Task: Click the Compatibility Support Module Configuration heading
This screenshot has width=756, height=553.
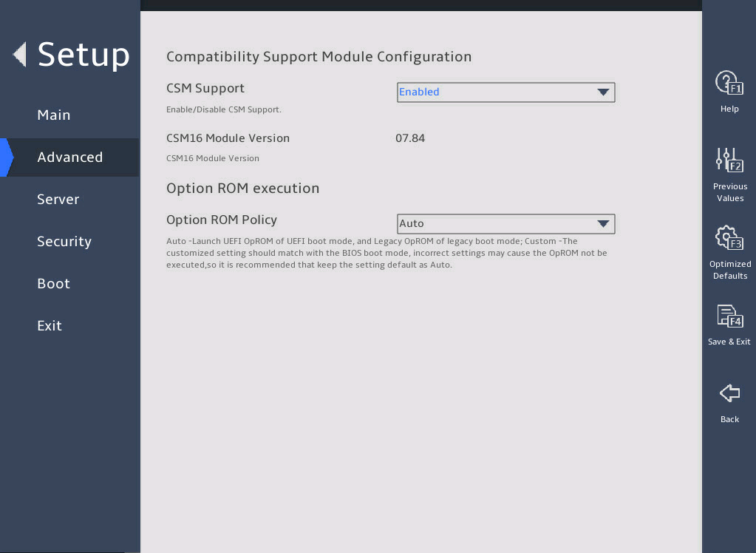Action: pos(319,57)
